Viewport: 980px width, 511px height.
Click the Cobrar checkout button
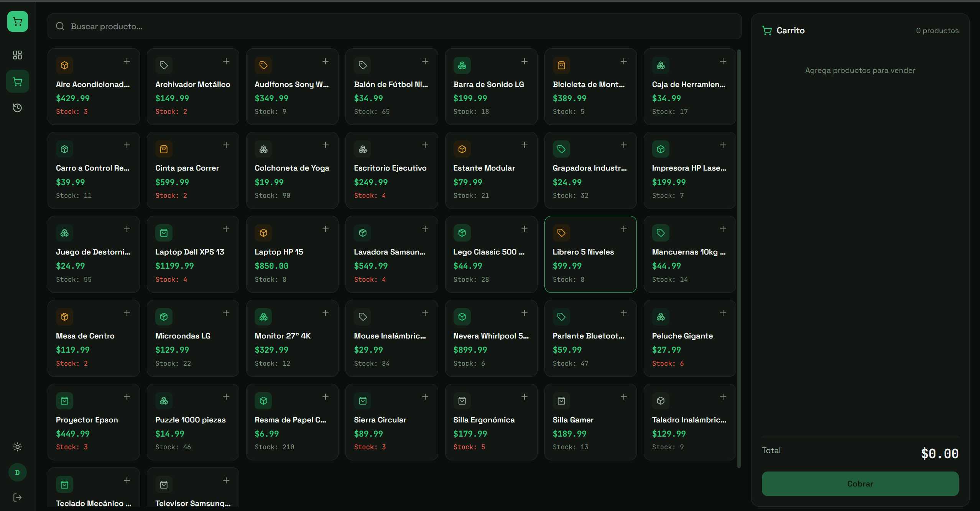[x=860, y=484]
